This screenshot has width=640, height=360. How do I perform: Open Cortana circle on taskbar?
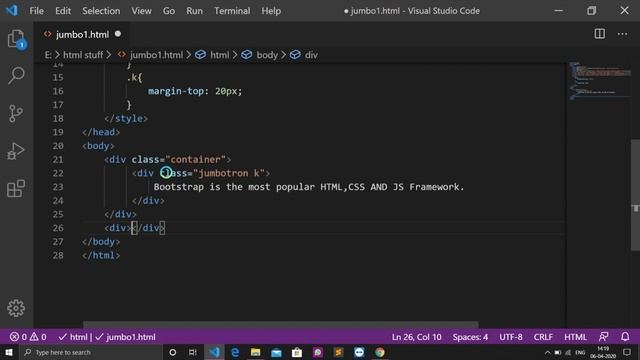click(x=172, y=352)
